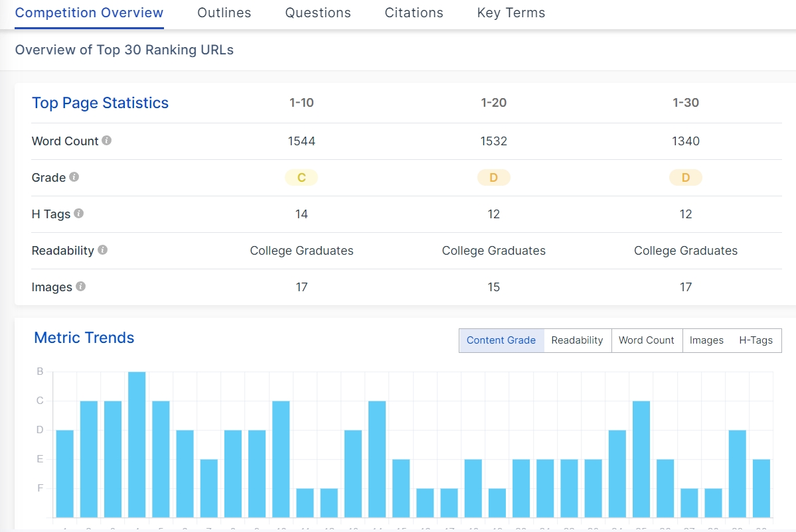Click the yellow C grade badge
Screen dimensions: 796x532
301,178
